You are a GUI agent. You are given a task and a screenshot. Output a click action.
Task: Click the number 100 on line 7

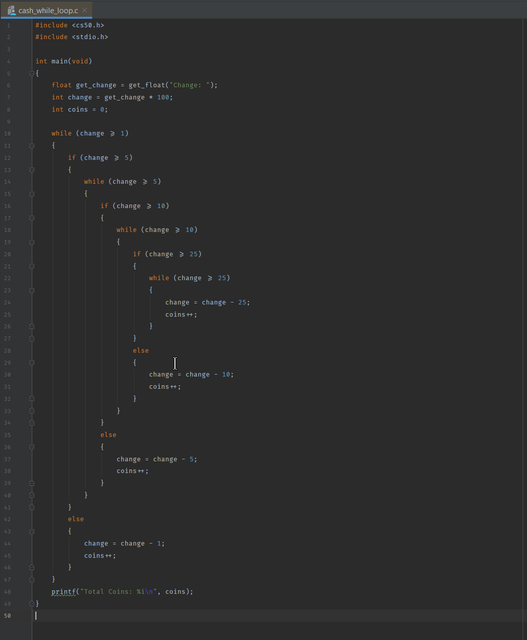(163, 98)
